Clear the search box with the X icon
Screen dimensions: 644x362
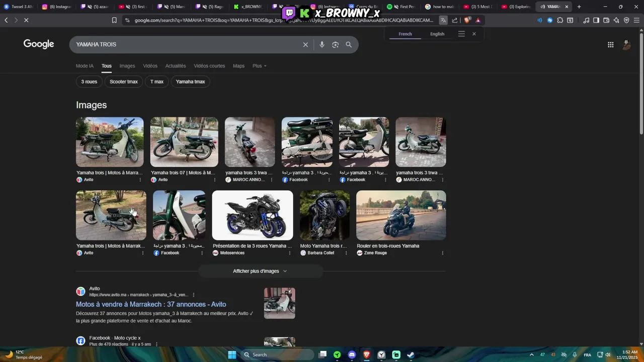coord(305,45)
